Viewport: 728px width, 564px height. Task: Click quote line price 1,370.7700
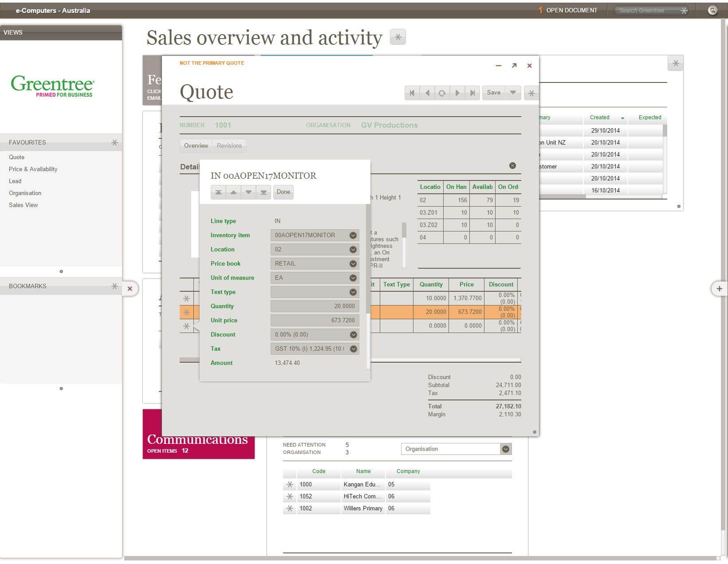(468, 298)
